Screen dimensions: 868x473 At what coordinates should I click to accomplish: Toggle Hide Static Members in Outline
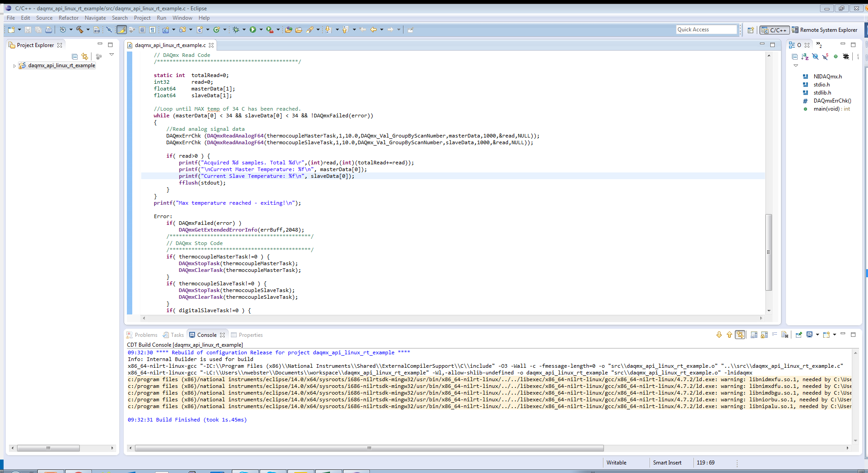pyautogui.click(x=825, y=56)
